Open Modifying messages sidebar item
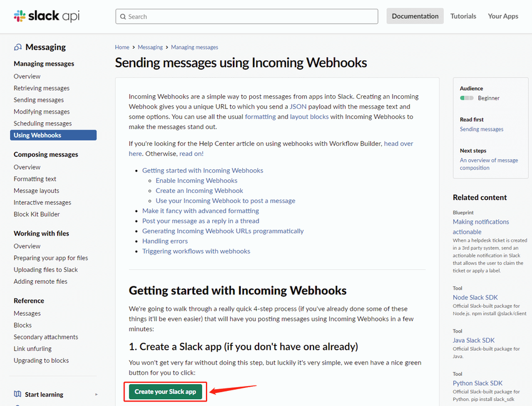 (x=41, y=112)
